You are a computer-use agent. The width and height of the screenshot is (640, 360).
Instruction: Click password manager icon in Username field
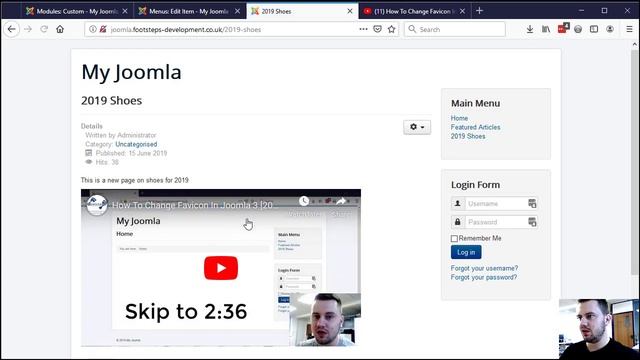click(532, 203)
